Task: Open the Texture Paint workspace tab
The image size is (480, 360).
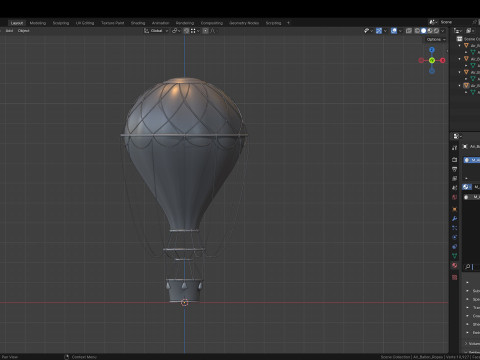Action: [x=112, y=23]
